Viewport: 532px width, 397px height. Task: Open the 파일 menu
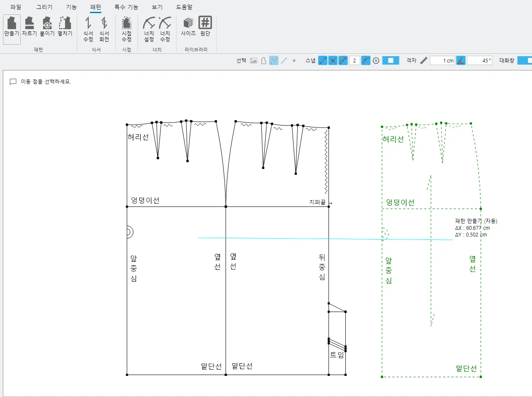tap(16, 7)
